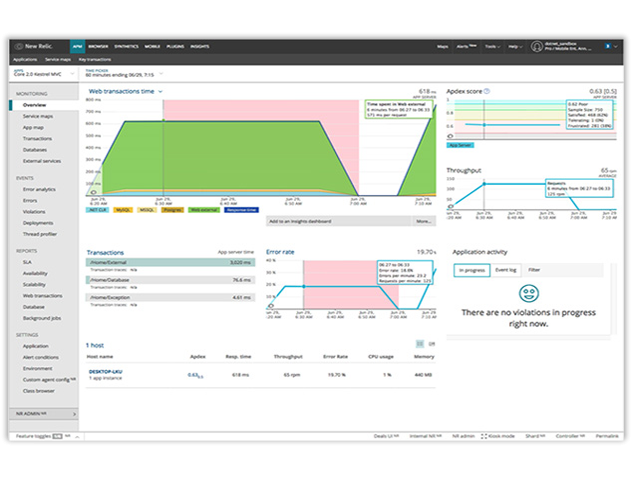Click NR admin in the footer
Screen dimensions: 632x478
pyautogui.click(x=463, y=436)
